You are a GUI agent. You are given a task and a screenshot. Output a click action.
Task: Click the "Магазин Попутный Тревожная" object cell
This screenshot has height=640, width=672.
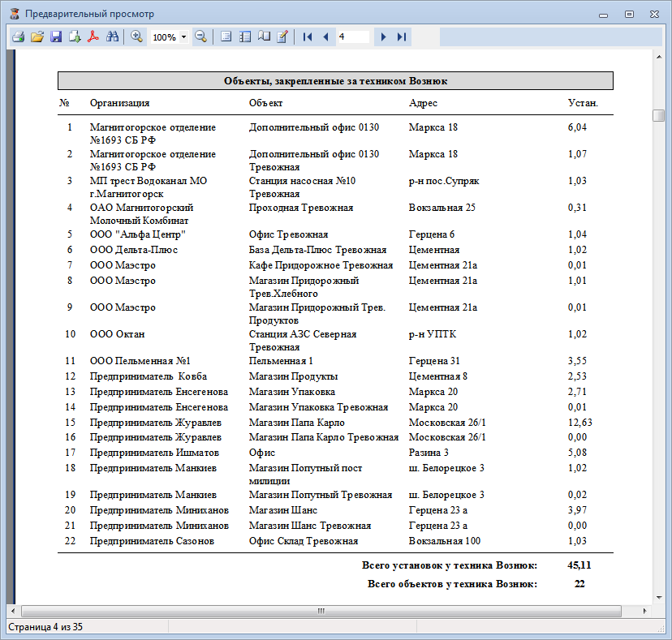[x=321, y=495]
